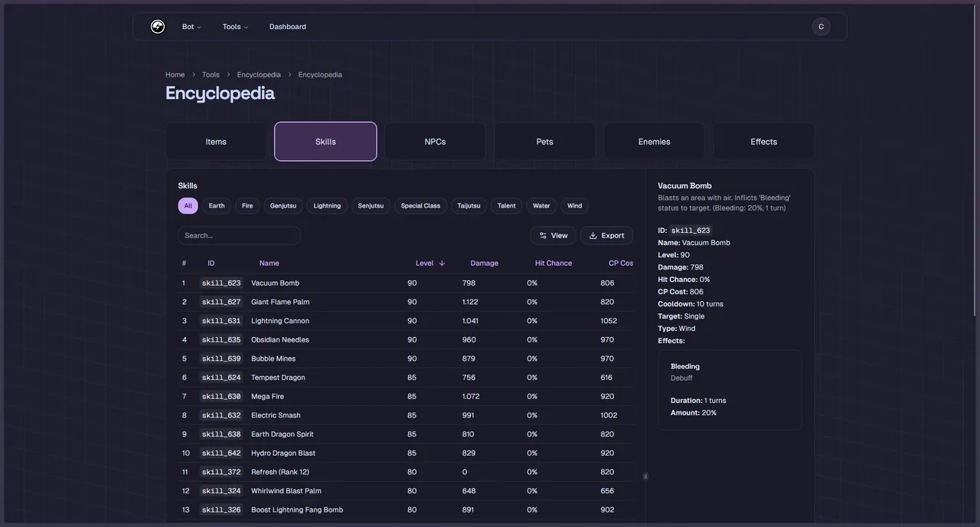Open the Tools dropdown menu
The height and width of the screenshot is (527, 980).
235,27
